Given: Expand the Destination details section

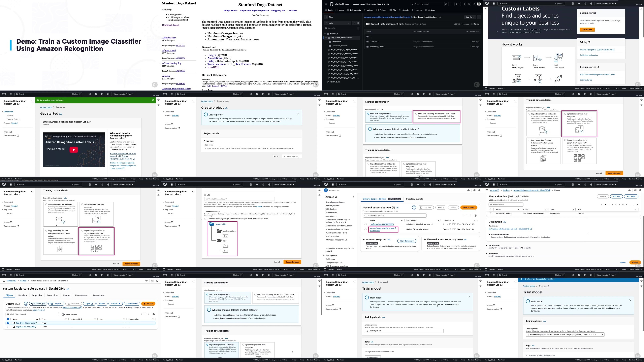Looking at the screenshot, I should pos(489,234).
